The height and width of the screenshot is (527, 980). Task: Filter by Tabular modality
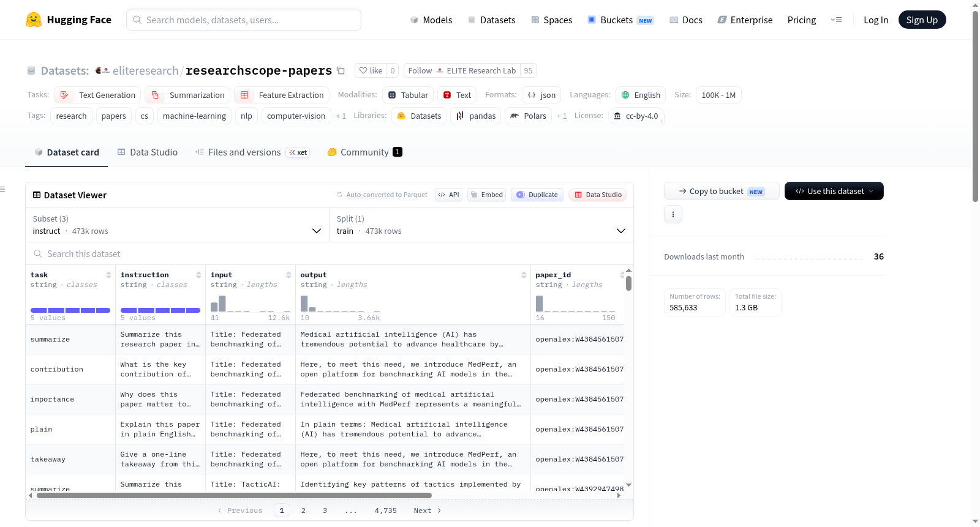point(408,95)
